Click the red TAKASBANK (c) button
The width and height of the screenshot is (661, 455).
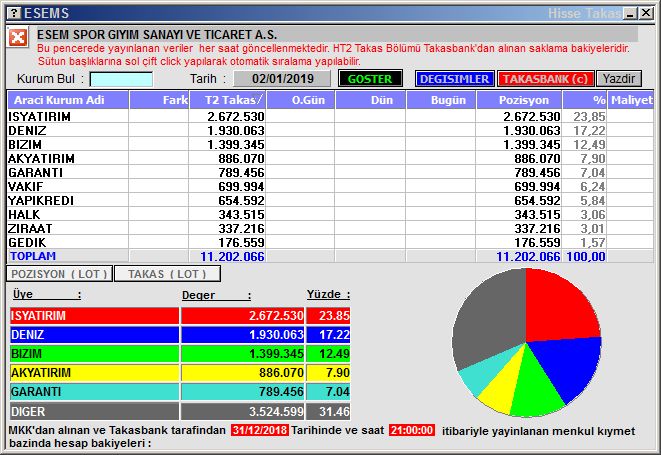pyautogui.click(x=545, y=78)
